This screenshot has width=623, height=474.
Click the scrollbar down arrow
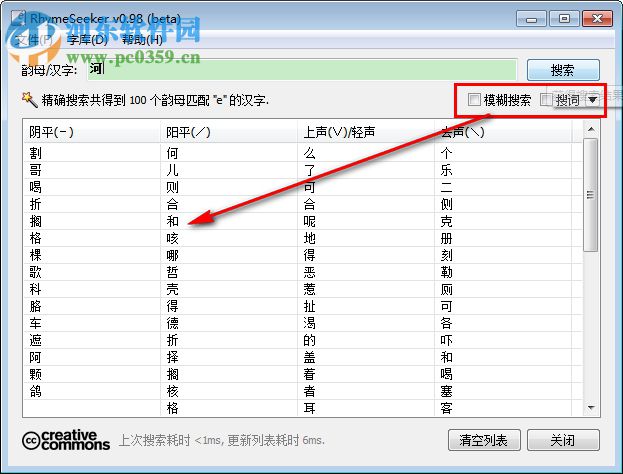(x=591, y=408)
